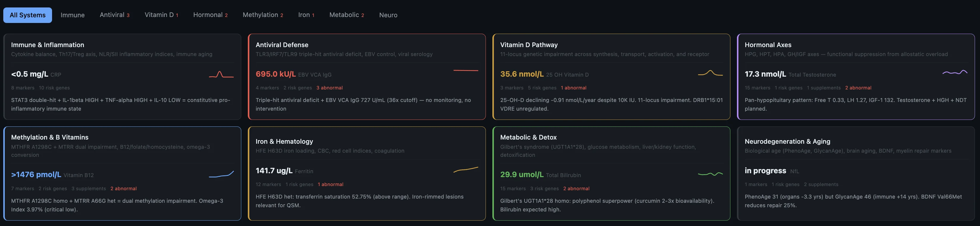Image resolution: width=980 pixels, height=226 pixels.
Task: Go to the Neuro tab
Action: coord(388,15)
